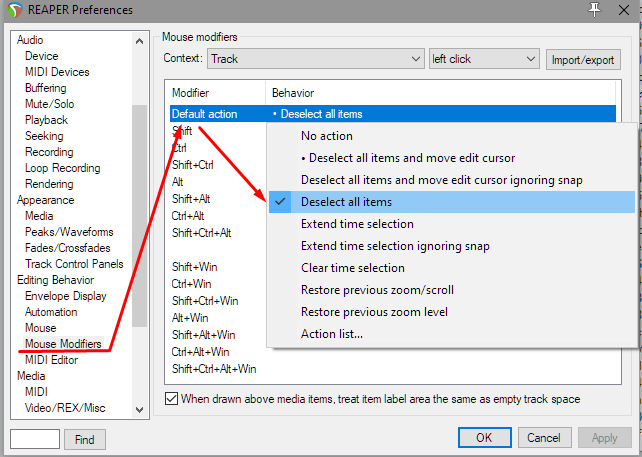Choose Restore previous zoom level
This screenshot has width=642, height=457.
pyautogui.click(x=452, y=312)
